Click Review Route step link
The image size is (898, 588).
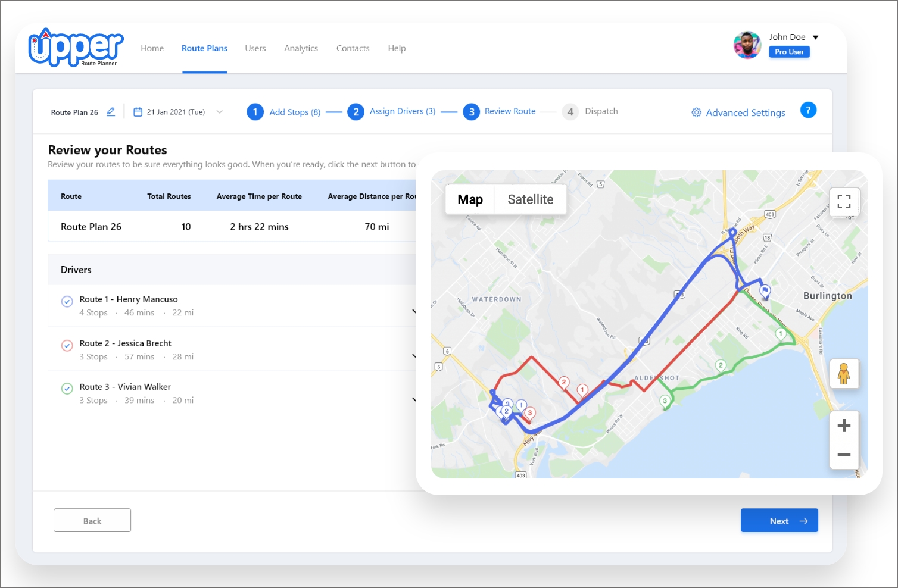(x=510, y=111)
